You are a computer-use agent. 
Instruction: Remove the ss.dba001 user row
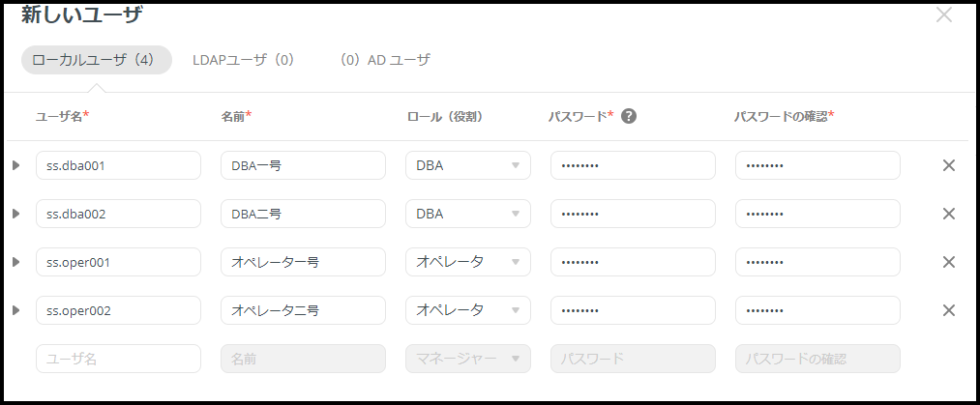949,165
